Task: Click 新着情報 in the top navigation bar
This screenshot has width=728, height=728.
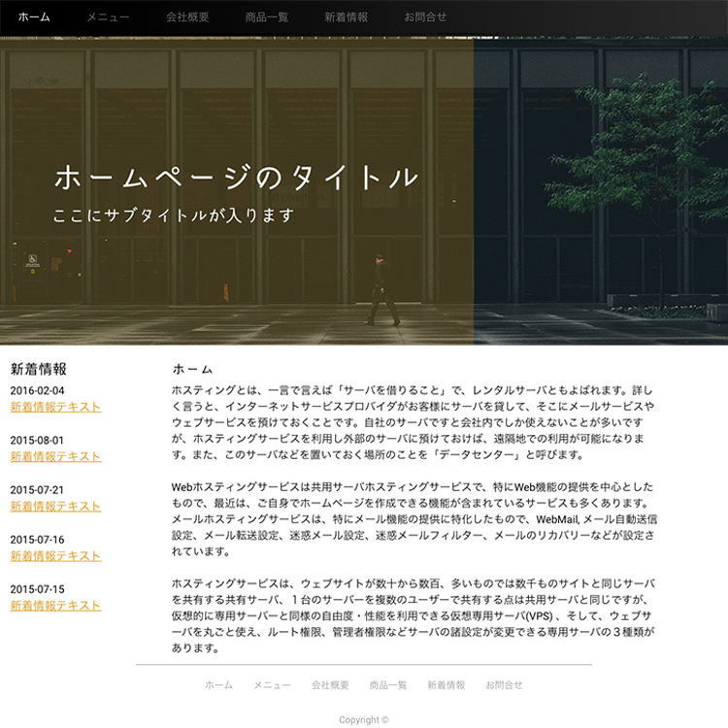Action: coord(347,17)
